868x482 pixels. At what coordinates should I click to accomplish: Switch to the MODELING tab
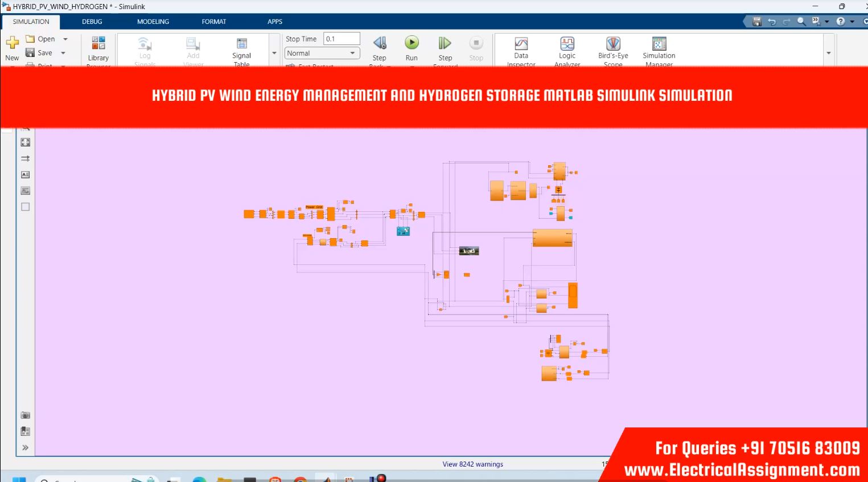(153, 22)
